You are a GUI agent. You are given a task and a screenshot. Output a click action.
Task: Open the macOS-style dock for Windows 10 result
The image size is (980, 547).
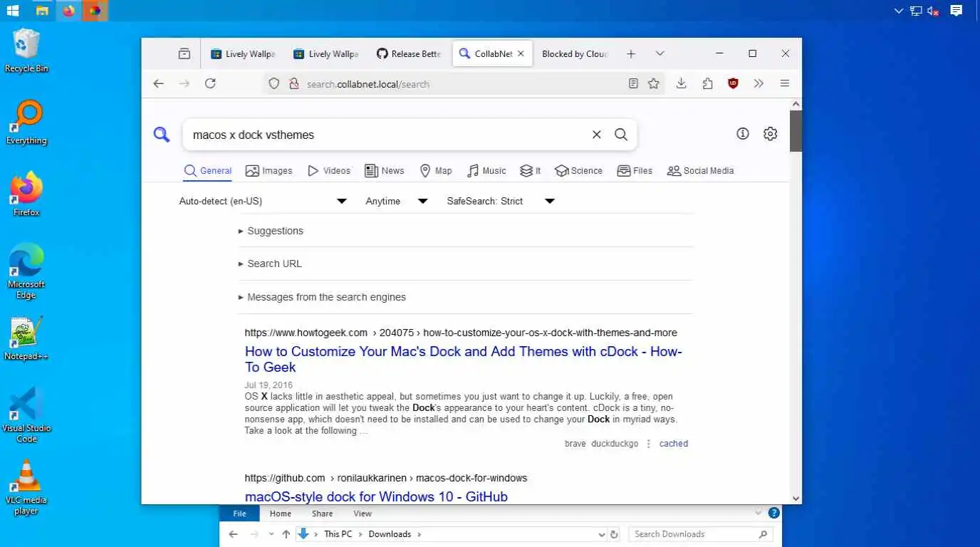(376, 496)
